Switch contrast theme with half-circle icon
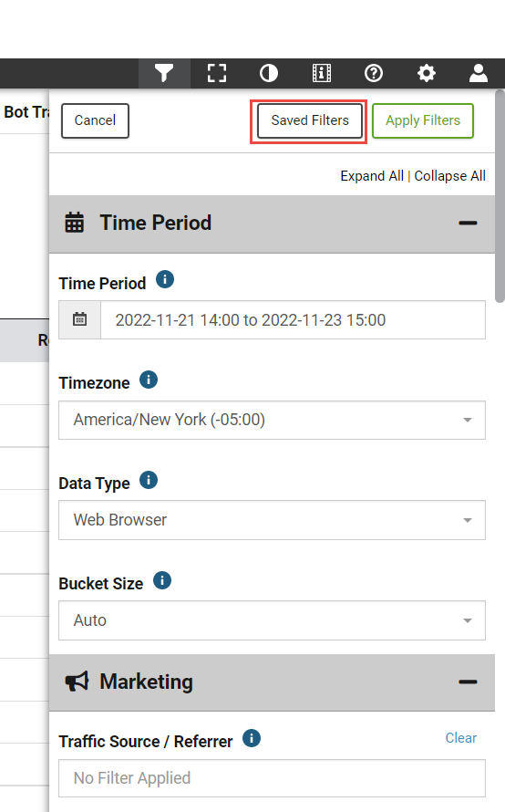The width and height of the screenshot is (505, 812). [x=269, y=73]
